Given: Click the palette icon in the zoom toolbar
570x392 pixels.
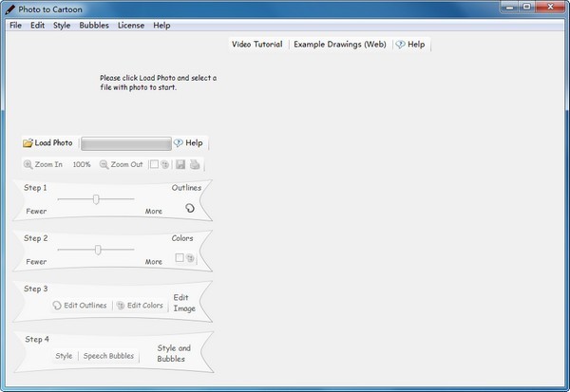Looking at the screenshot, I should [x=165, y=164].
